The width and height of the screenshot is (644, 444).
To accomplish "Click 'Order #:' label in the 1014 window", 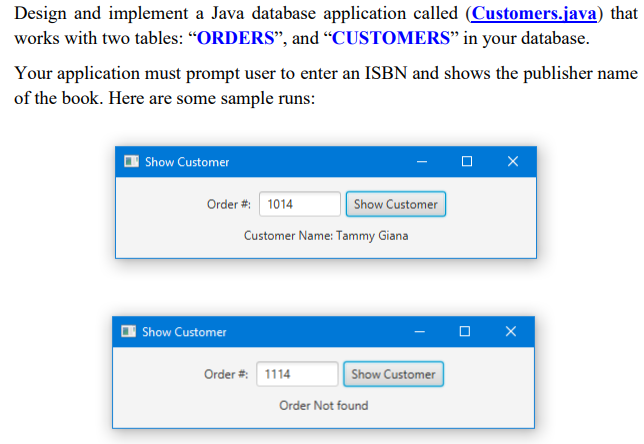I will click(x=229, y=204).
